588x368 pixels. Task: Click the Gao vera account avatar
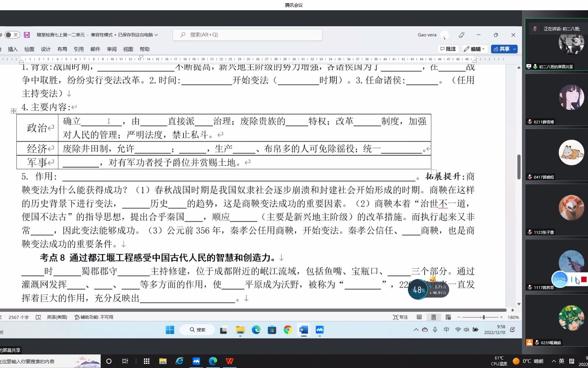(444, 35)
